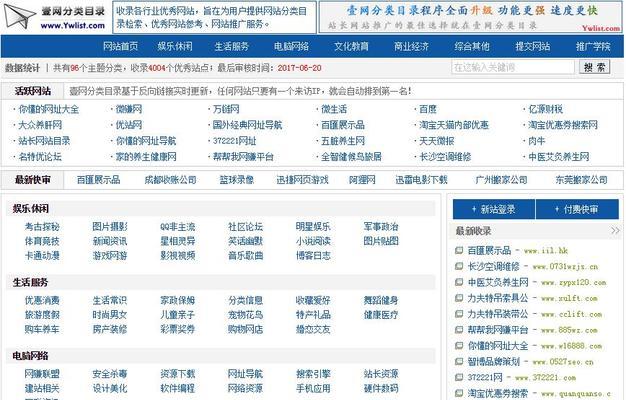Open the 综合其他 navigation item
Viewport: 626px width, 400px height.
[472, 46]
